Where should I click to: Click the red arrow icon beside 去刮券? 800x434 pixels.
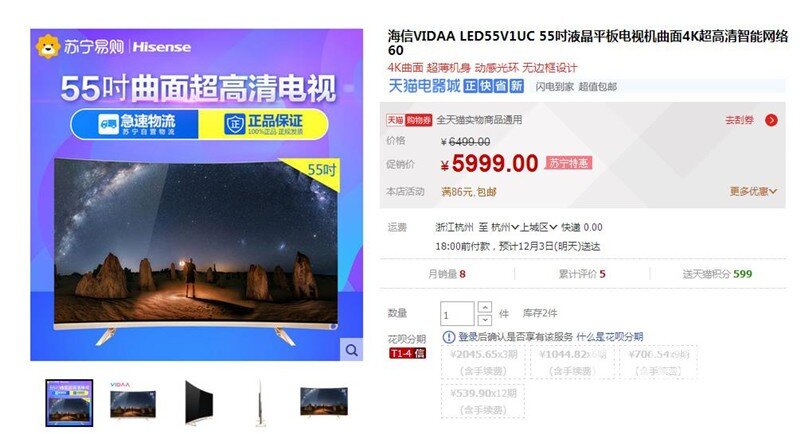point(771,120)
